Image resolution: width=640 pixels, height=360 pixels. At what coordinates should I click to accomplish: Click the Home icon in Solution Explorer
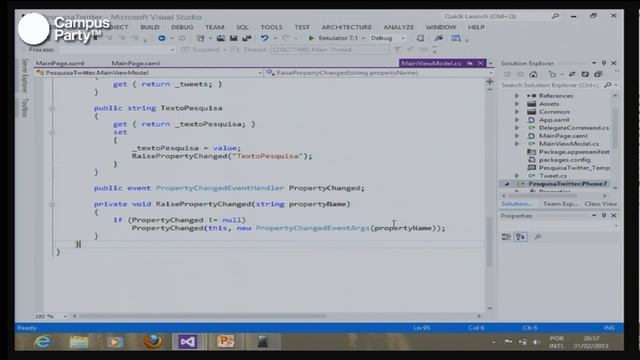[533, 74]
